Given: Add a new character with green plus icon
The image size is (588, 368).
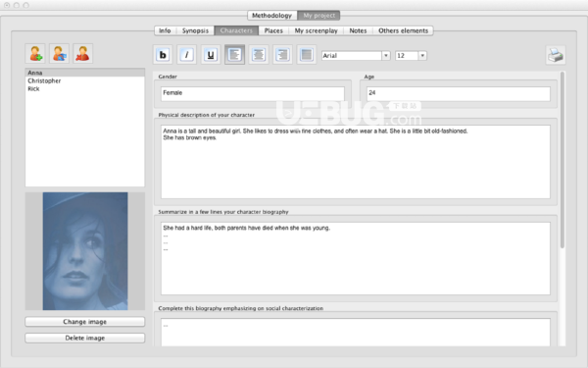Looking at the screenshot, I should (x=35, y=54).
